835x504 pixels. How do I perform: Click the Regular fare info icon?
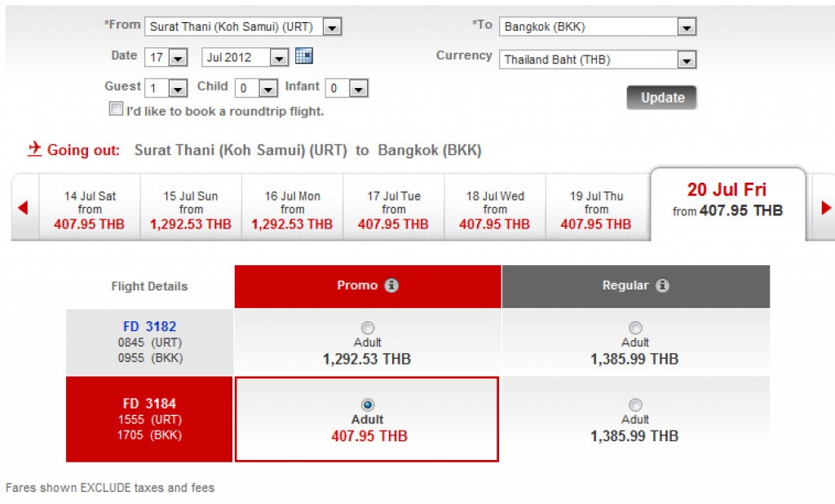tap(662, 286)
